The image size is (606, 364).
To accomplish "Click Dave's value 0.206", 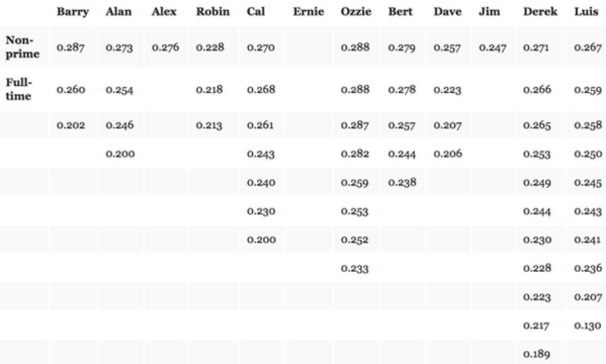I will (448, 153).
